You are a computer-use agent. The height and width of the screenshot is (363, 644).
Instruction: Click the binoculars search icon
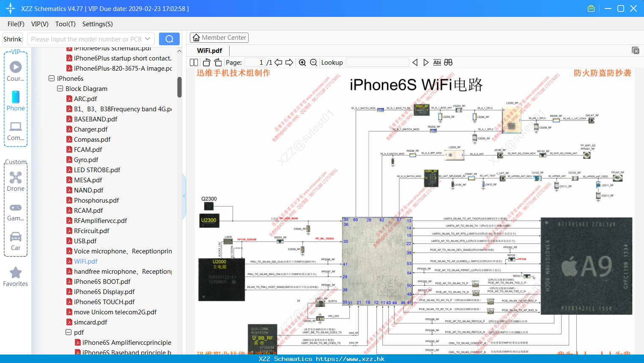[448, 62]
